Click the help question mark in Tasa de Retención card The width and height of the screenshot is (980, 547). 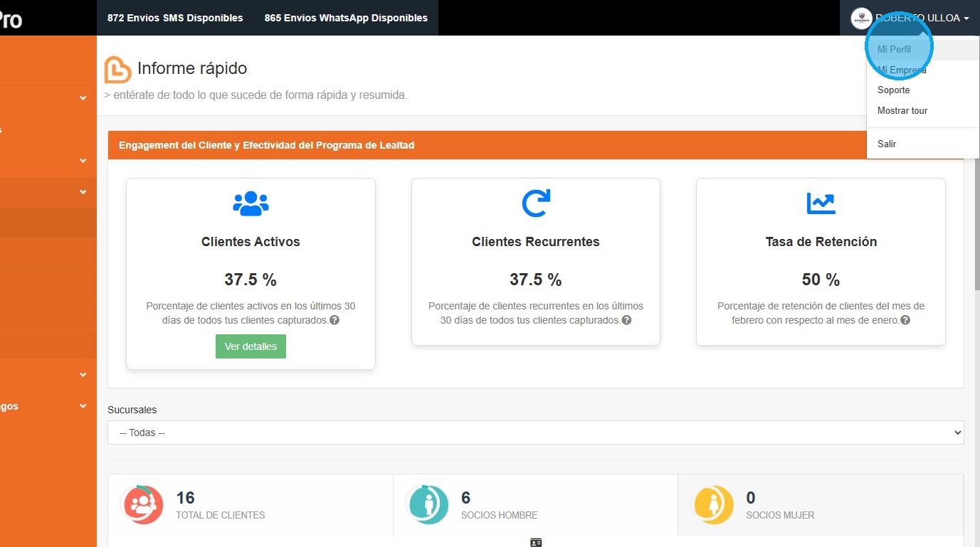point(905,320)
